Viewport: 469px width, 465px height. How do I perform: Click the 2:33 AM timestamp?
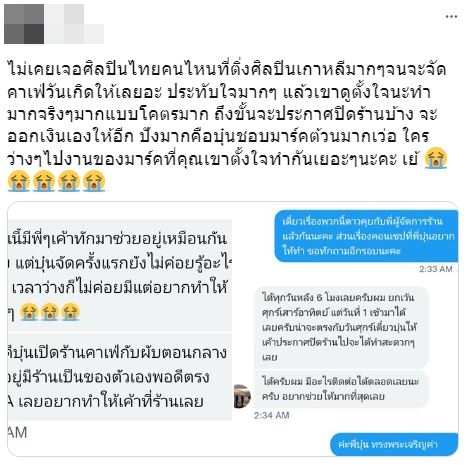pyautogui.click(x=436, y=269)
